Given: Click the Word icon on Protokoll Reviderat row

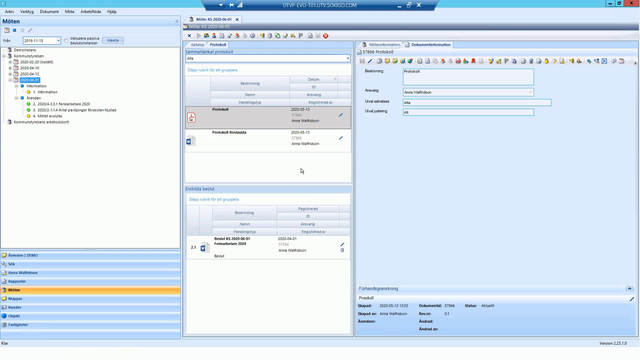Looking at the screenshot, I should coord(191,141).
